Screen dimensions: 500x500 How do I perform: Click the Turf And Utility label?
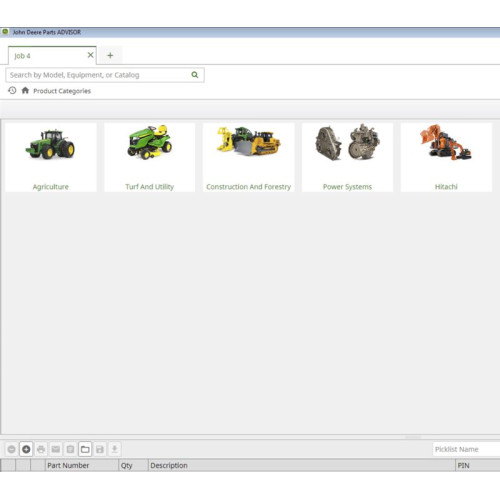[150, 187]
